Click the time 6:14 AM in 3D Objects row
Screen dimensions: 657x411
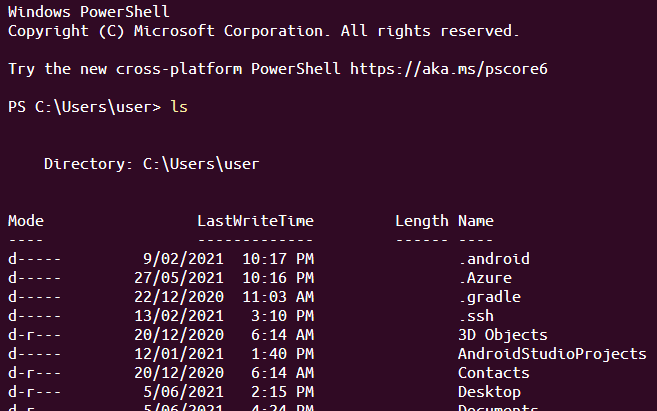[x=283, y=335]
